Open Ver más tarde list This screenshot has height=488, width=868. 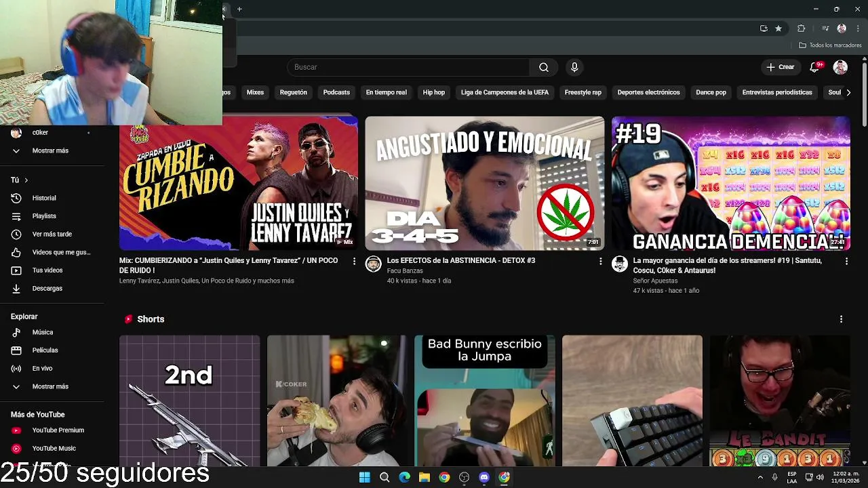tap(51, 234)
